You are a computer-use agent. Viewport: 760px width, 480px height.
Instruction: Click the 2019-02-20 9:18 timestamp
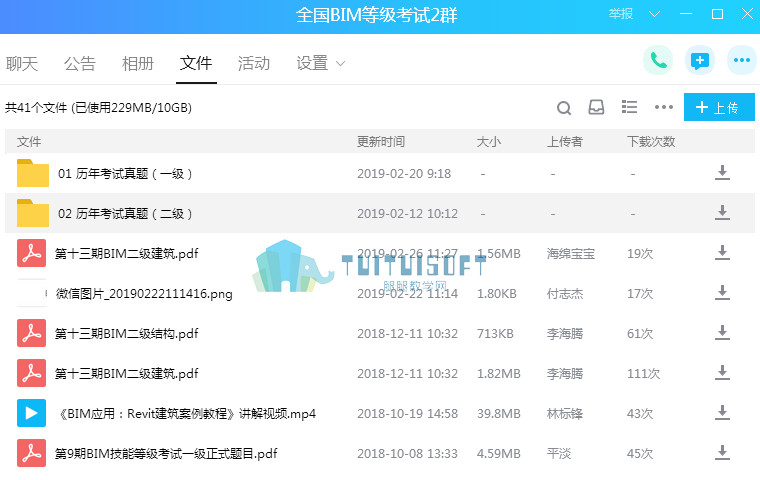pos(404,174)
